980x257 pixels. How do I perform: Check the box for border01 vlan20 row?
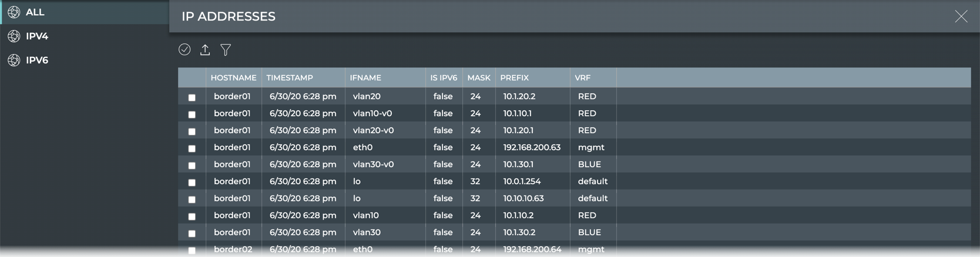coord(192,97)
